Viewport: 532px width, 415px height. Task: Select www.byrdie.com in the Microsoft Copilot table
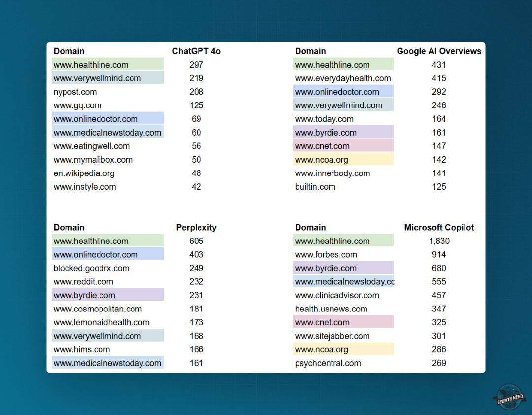pyautogui.click(x=343, y=268)
